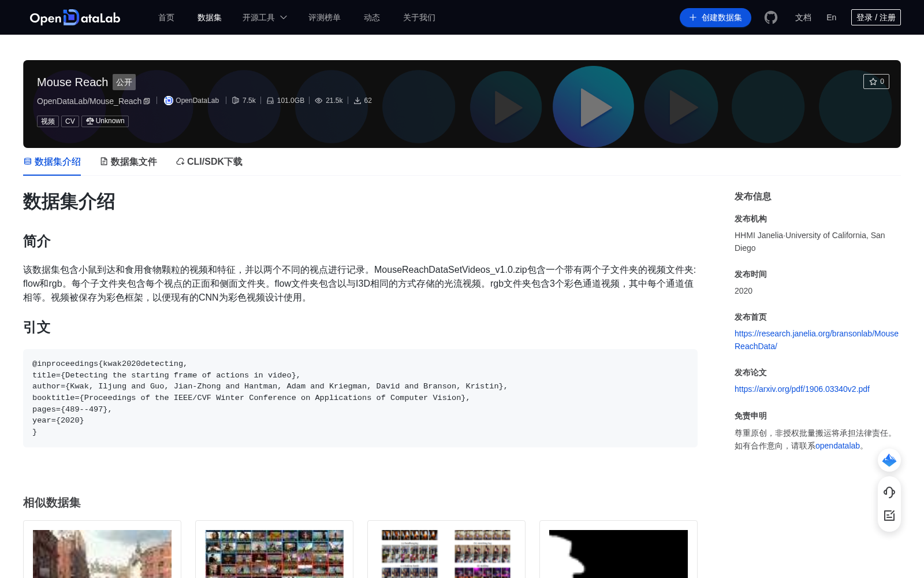Open the second similar dataset colorful grid thumbnail
Viewport: 924px width, 578px height.
274,554
